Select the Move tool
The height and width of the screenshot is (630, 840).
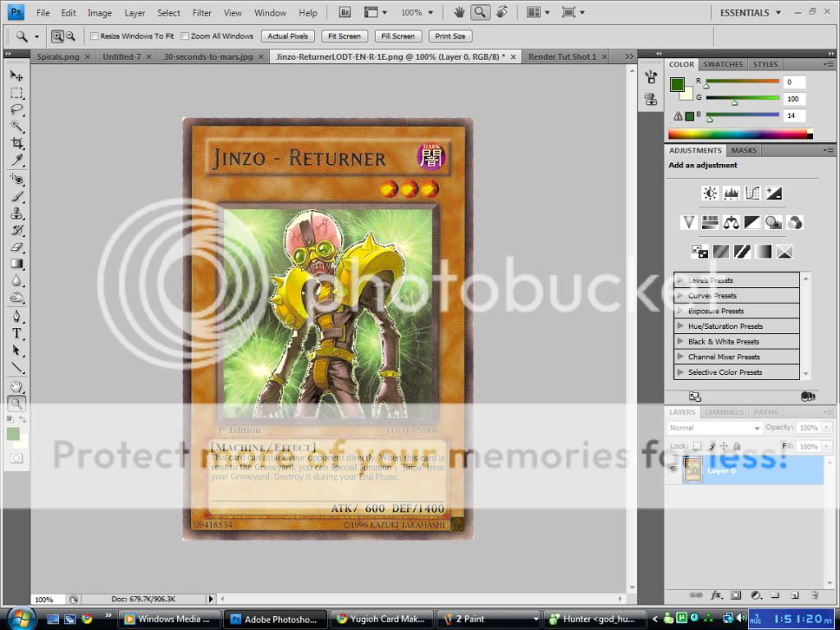point(16,76)
